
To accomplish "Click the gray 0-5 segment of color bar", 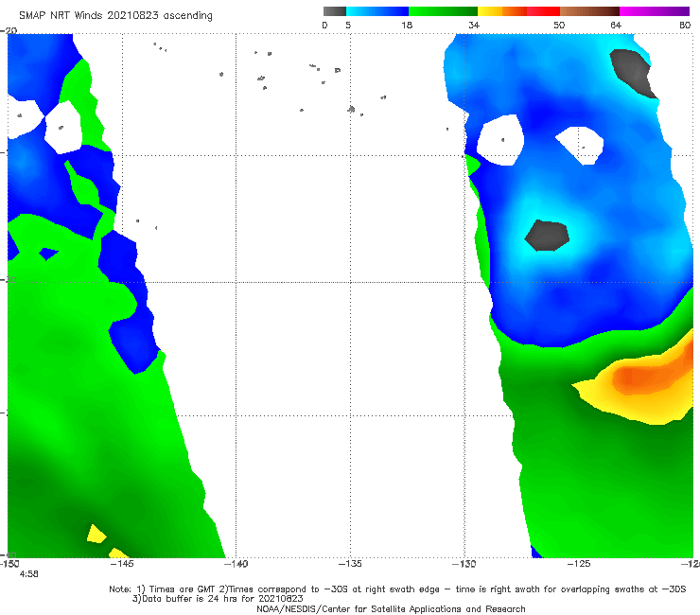I will 335,11.
